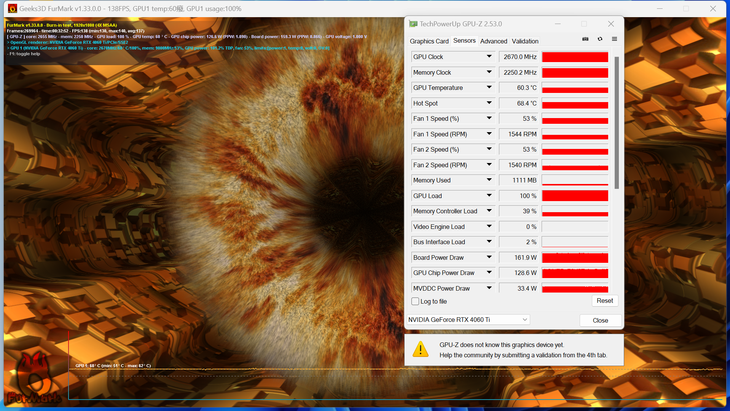Viewport: 730px width, 411px height.
Task: Click the FurMark title bar app icon
Action: 13,8
